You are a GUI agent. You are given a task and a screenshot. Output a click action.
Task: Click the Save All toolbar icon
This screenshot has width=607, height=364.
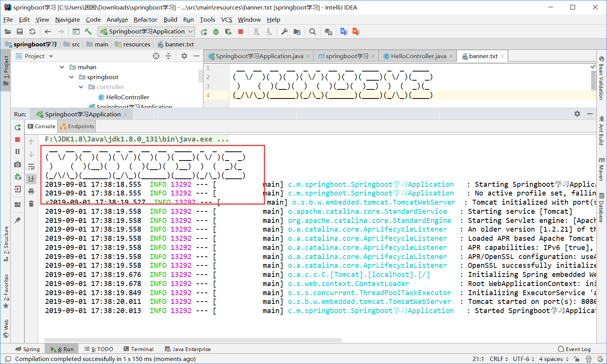(x=20, y=32)
